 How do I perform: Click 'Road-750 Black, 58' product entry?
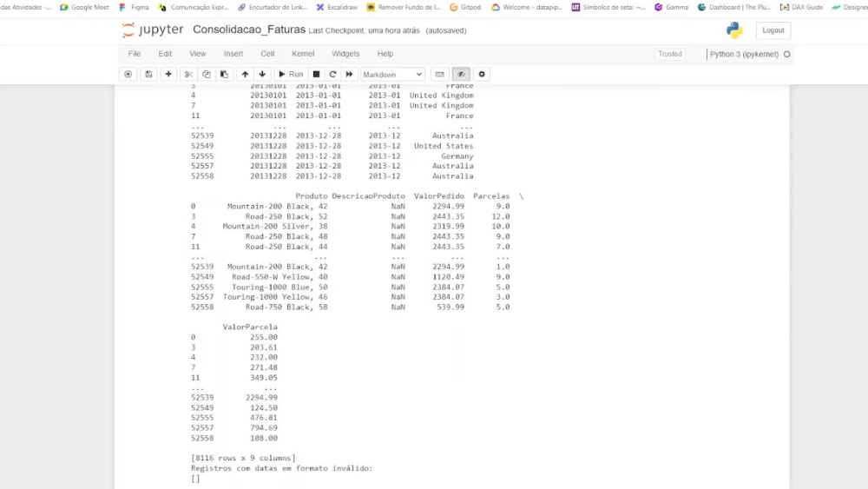[286, 307]
